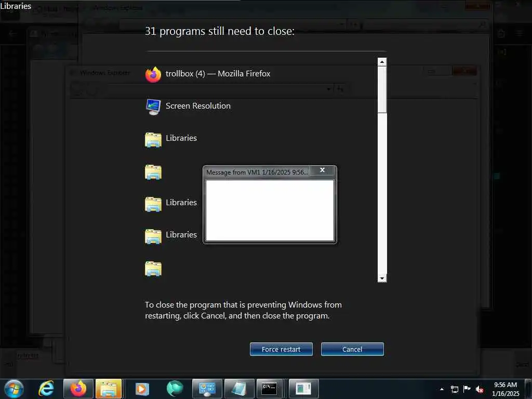Click the To close the program instruction text
The height and width of the screenshot is (399, 532).
(x=243, y=310)
